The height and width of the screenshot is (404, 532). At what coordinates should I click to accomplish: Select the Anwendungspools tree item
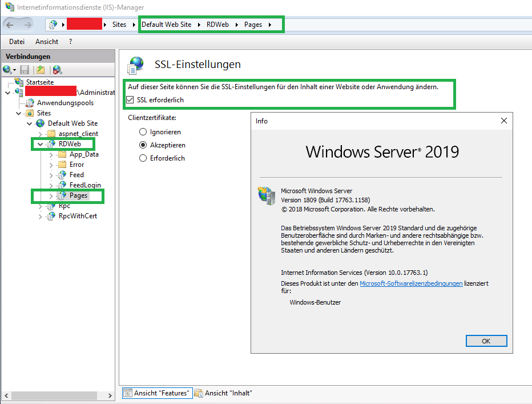click(x=65, y=103)
